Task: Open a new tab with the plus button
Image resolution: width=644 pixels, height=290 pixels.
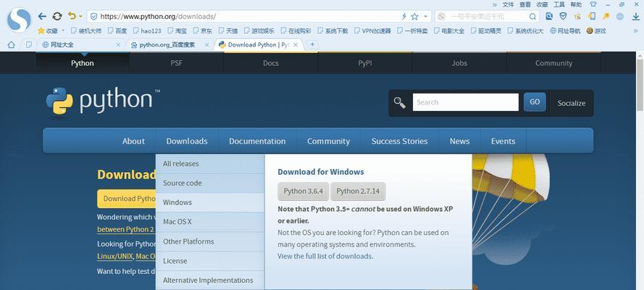Action: [x=312, y=44]
